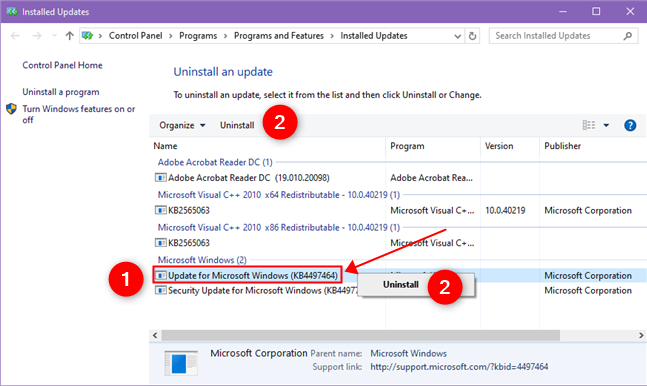Open Control Panel Home link

(x=62, y=65)
